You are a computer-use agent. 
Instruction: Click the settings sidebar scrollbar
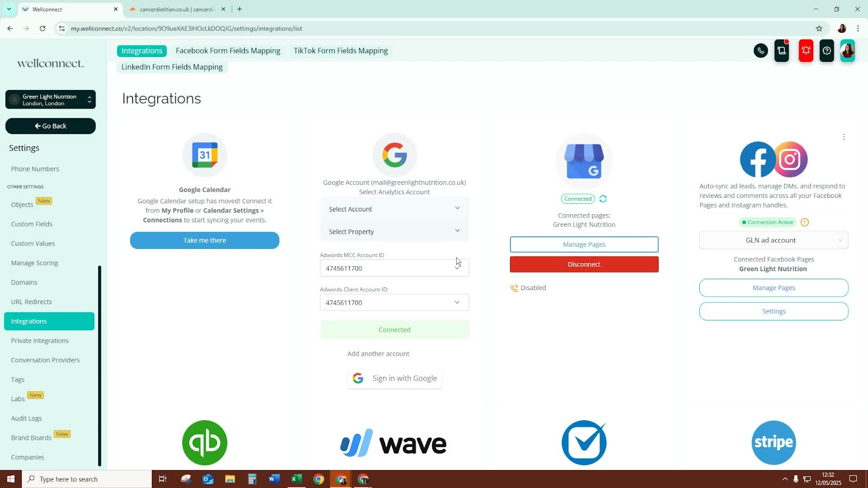tap(99, 366)
